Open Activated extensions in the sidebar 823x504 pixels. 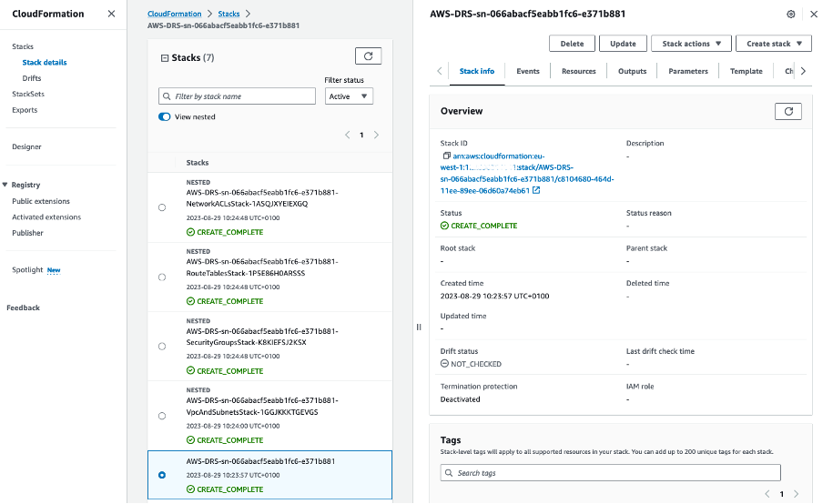[46, 217]
